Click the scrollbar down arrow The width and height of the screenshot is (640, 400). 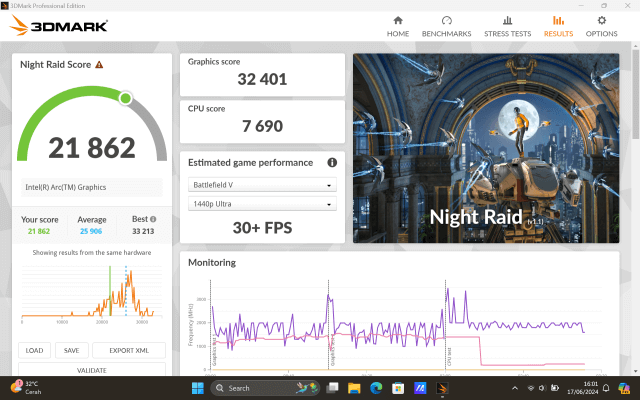pyautogui.click(x=636, y=371)
